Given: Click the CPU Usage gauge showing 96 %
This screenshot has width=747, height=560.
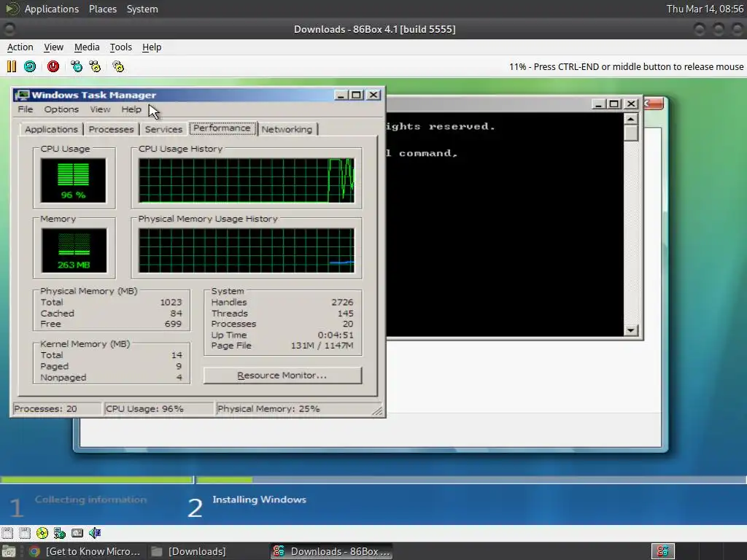Looking at the screenshot, I should (x=74, y=181).
